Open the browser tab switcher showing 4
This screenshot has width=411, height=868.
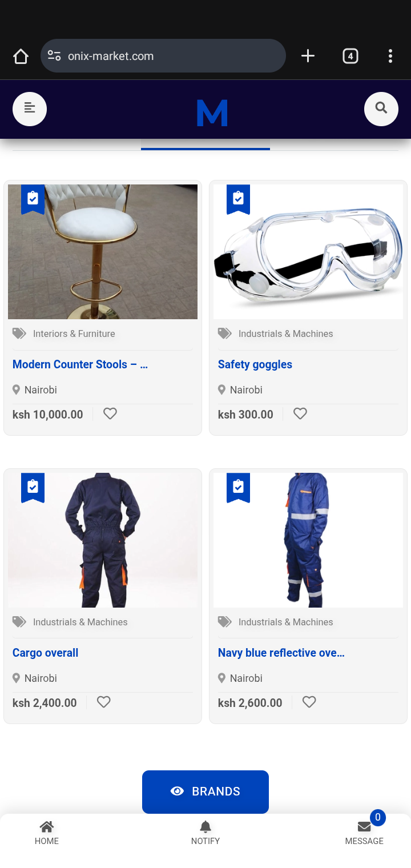350,56
